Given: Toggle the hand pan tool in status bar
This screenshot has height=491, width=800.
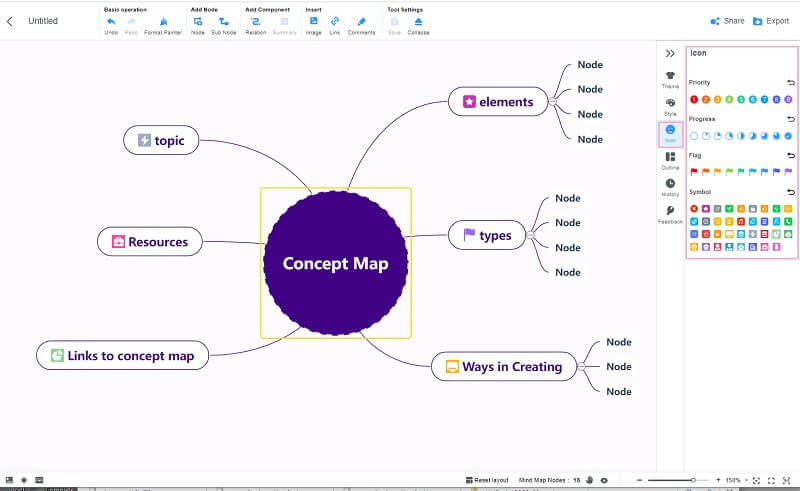Looking at the screenshot, I should point(590,480).
